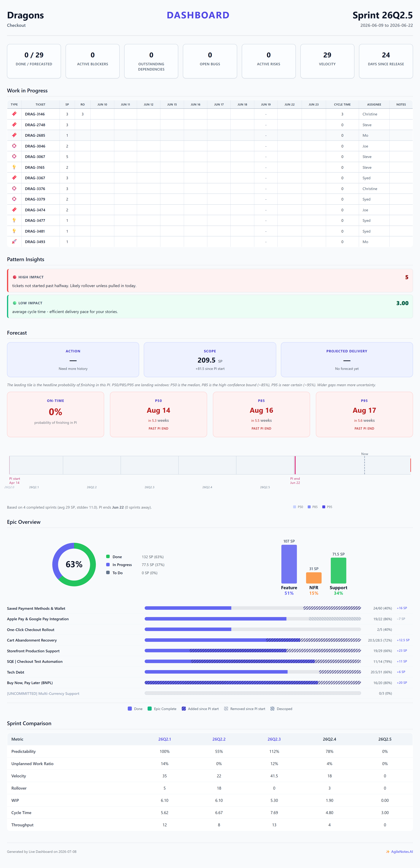Screen dimensions: 420x868
Task: Click the lifebuoy icon for DRAG-3046
Action: click(x=14, y=146)
